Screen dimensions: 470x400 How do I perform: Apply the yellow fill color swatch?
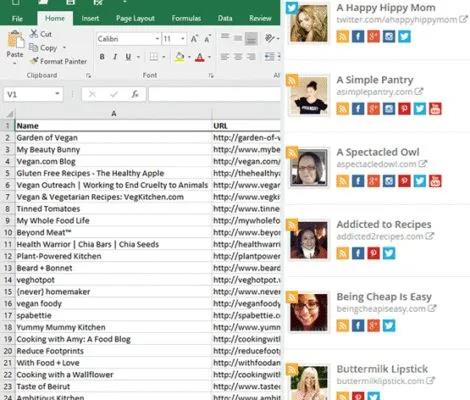click(x=179, y=57)
